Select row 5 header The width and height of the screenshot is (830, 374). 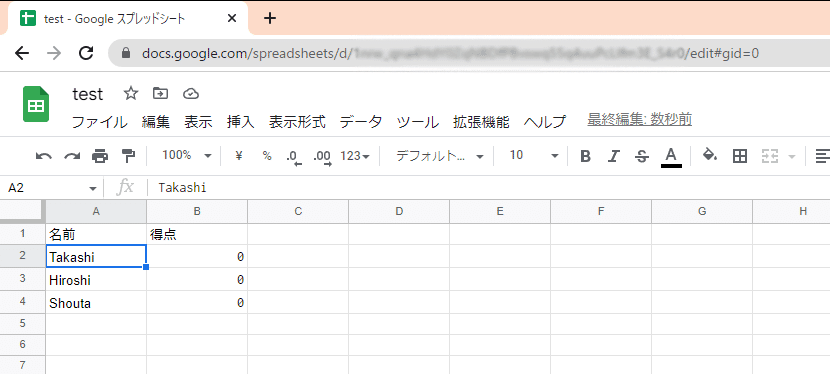[22, 323]
